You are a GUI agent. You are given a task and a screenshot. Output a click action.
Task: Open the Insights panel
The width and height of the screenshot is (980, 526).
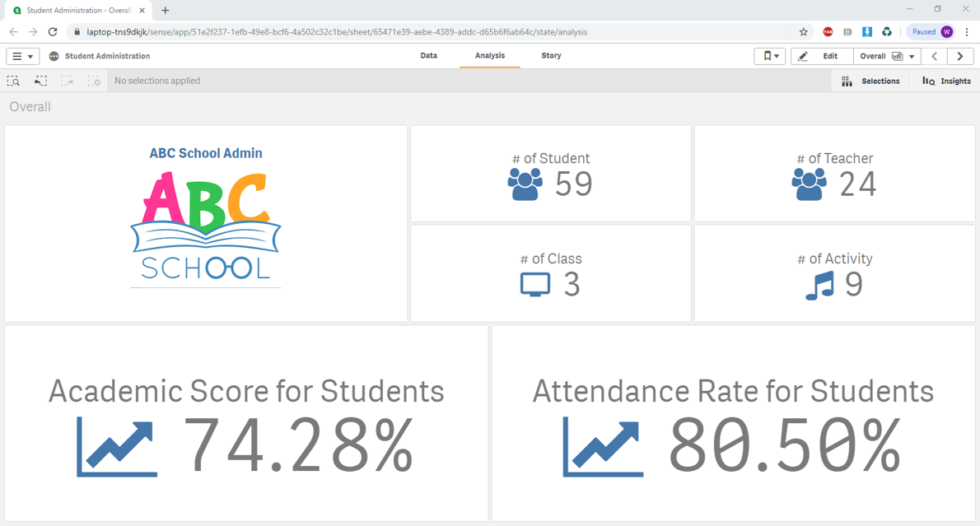pyautogui.click(x=946, y=81)
